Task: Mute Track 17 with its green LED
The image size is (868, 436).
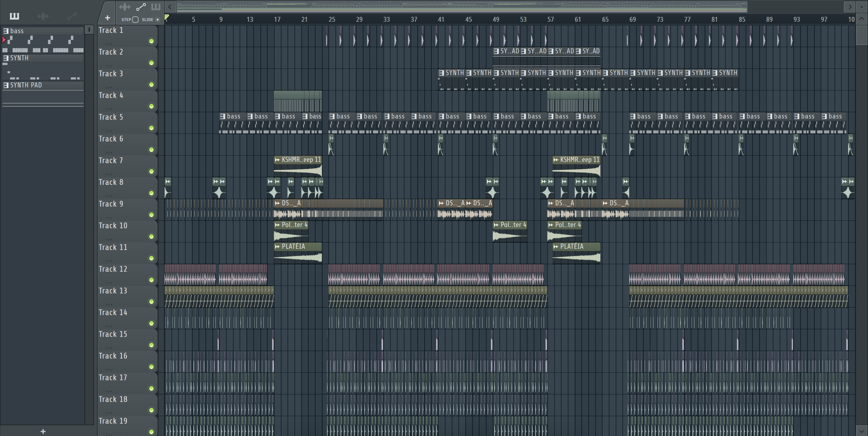Action: (151, 389)
